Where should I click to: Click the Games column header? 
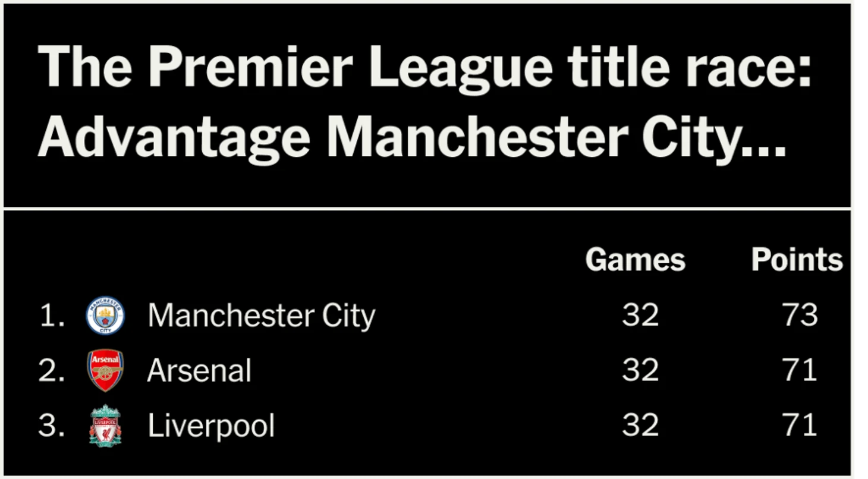coord(635,260)
